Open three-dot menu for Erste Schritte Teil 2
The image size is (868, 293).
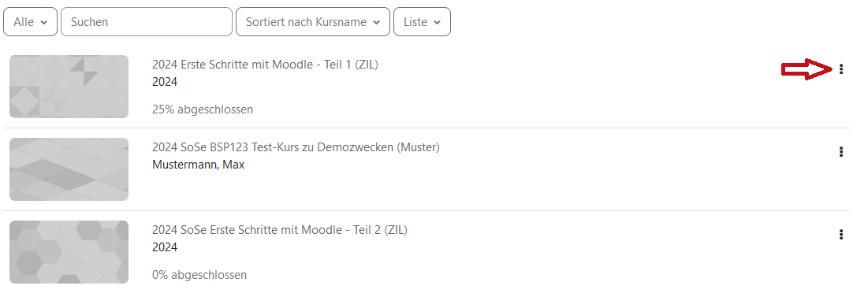[x=841, y=235]
